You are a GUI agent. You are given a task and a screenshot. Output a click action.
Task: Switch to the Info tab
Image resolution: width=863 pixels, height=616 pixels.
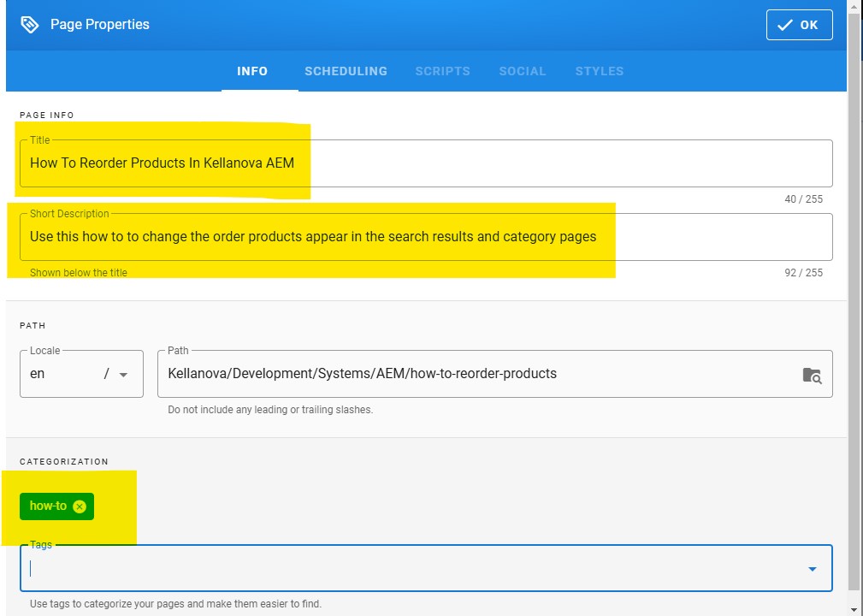(x=252, y=71)
